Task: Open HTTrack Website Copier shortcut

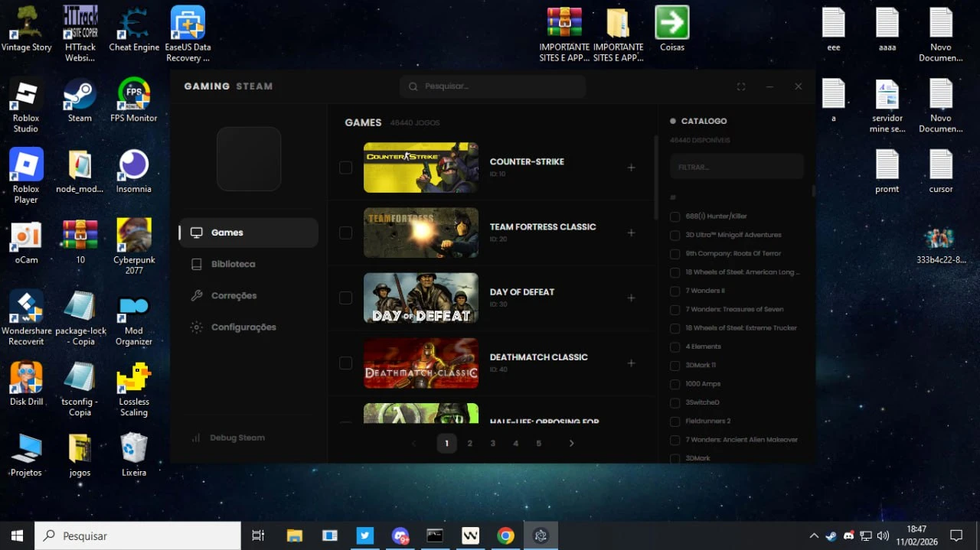Action: coord(80,34)
